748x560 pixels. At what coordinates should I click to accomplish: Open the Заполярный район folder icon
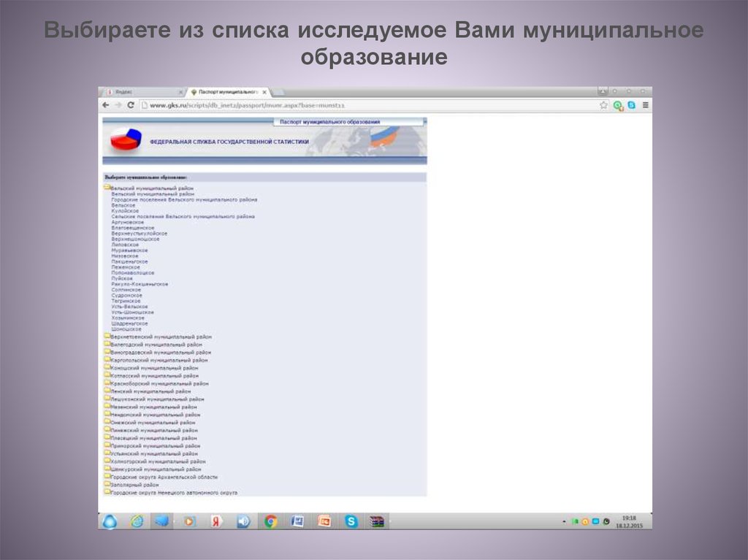click(x=107, y=484)
